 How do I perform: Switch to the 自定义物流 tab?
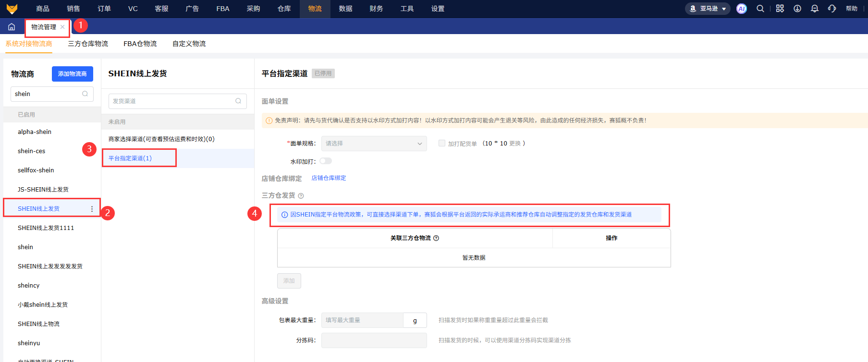point(189,44)
